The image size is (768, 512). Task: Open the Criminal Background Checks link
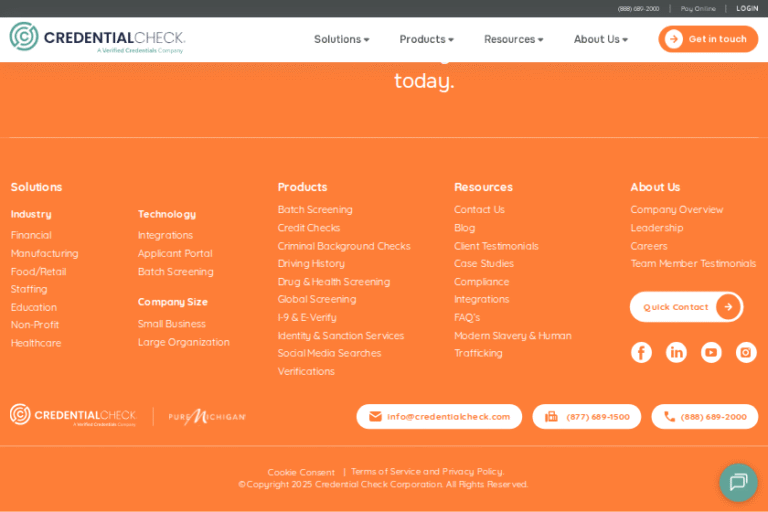click(344, 246)
